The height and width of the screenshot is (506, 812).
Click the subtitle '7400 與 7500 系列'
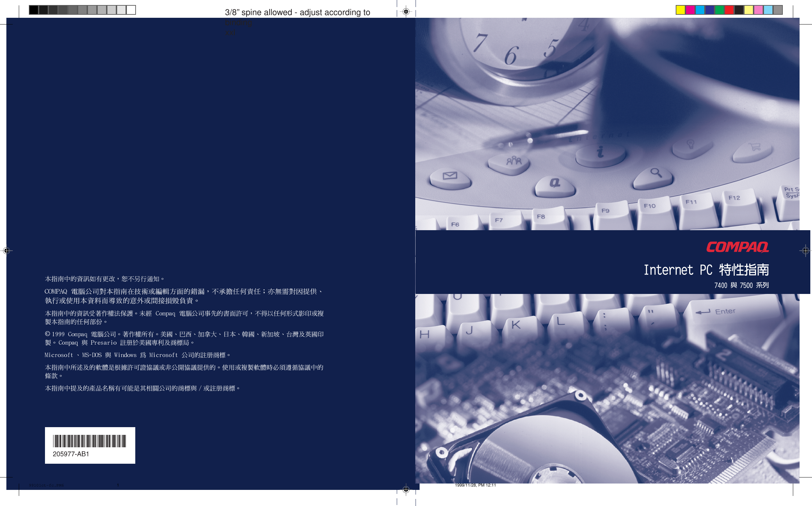point(741,285)
